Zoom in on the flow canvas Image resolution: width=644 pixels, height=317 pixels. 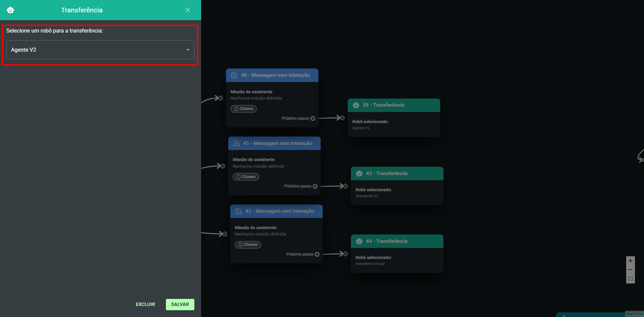(x=631, y=261)
